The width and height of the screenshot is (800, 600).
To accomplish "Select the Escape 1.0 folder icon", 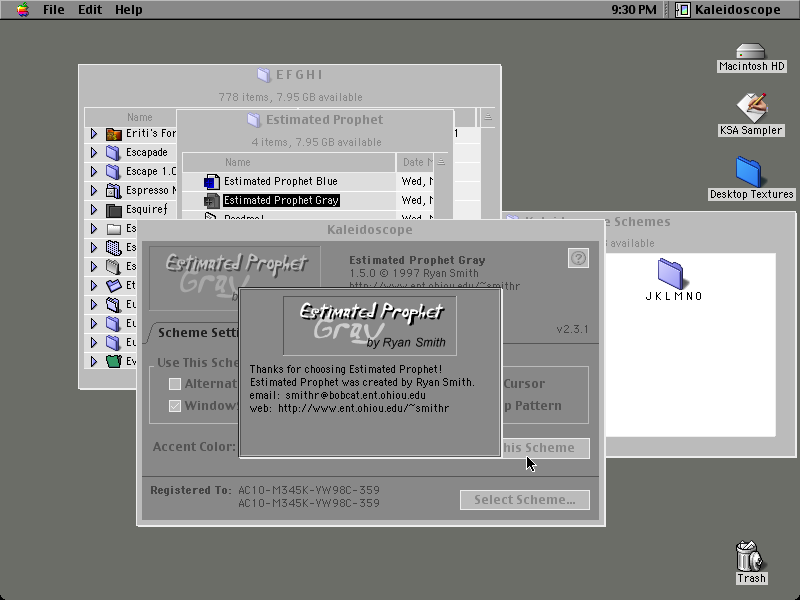I will 114,171.
